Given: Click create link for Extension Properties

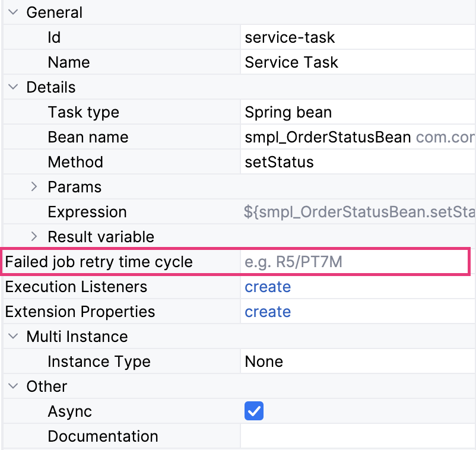Looking at the screenshot, I should [x=268, y=312].
